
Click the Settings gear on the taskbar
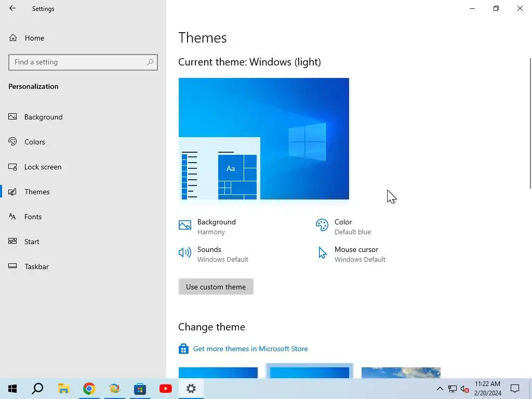click(191, 389)
